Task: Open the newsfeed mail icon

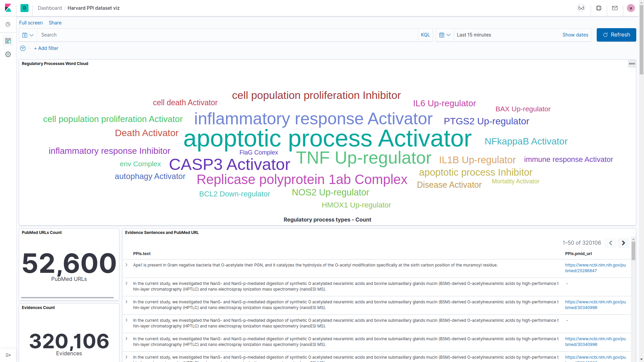Action: 615,8
